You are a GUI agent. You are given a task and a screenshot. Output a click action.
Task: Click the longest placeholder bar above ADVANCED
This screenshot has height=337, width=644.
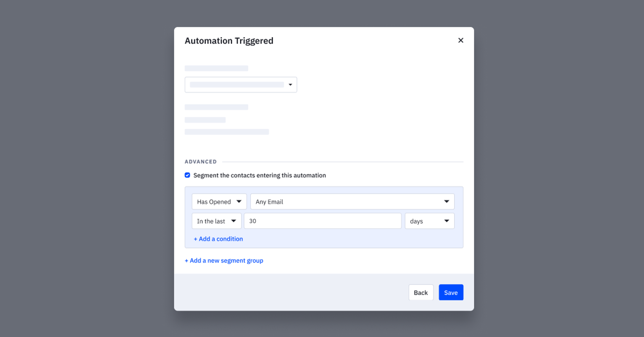[227, 132]
